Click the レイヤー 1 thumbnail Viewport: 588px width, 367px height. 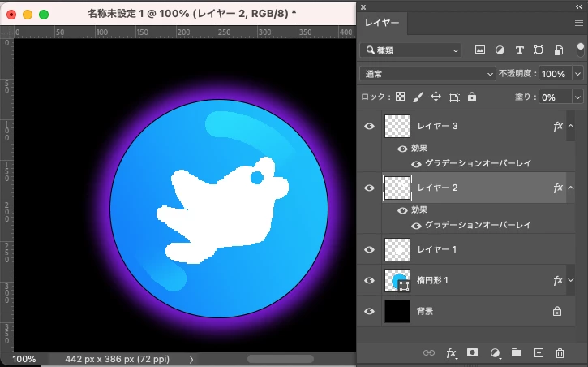pos(397,249)
